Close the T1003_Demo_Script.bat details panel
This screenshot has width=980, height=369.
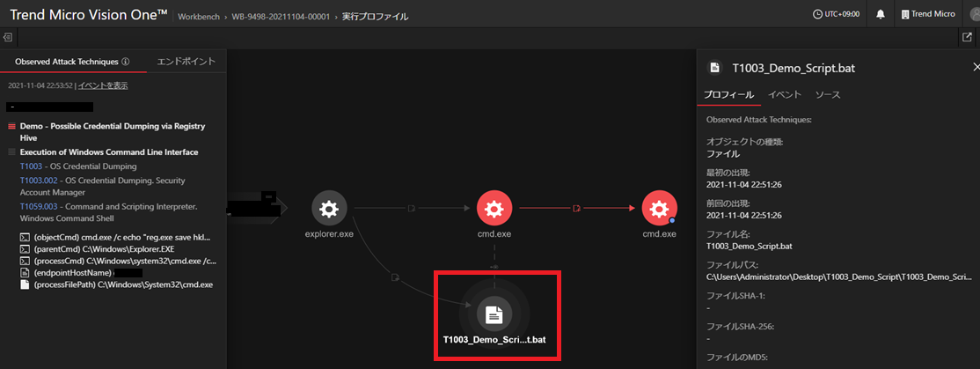click(x=976, y=68)
